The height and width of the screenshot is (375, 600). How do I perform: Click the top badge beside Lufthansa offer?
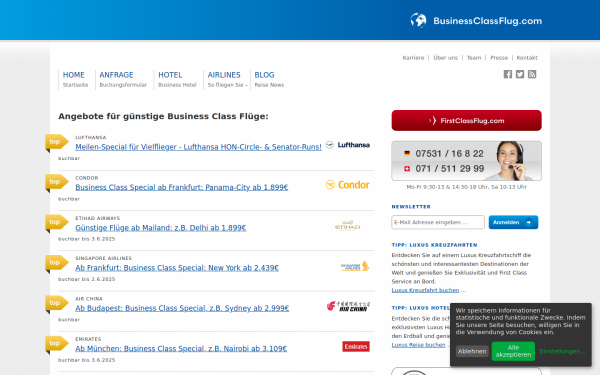[57, 142]
